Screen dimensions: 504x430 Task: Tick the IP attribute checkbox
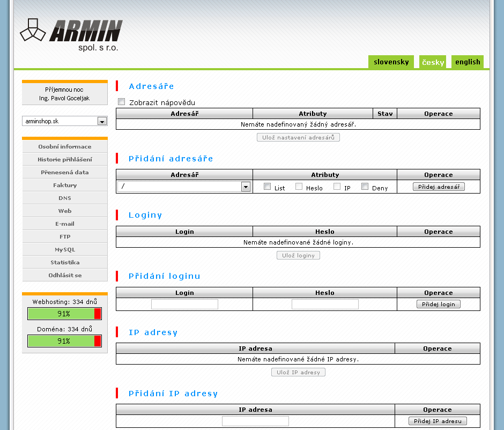[x=337, y=187]
